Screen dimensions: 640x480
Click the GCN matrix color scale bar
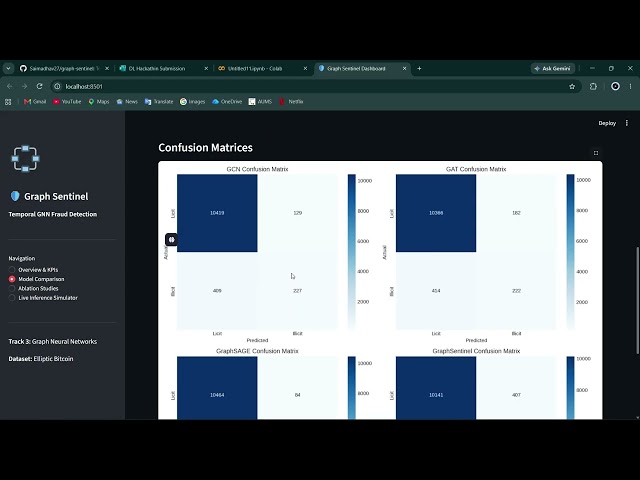pos(352,252)
